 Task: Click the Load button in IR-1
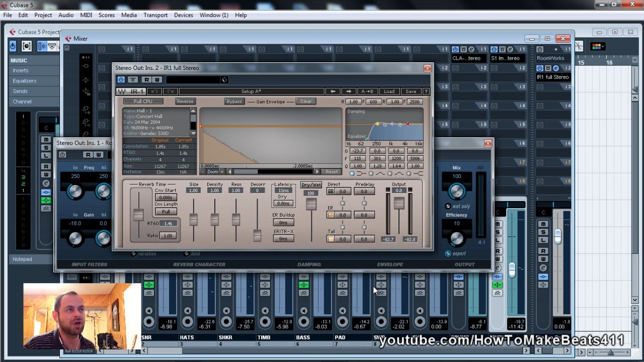389,92
